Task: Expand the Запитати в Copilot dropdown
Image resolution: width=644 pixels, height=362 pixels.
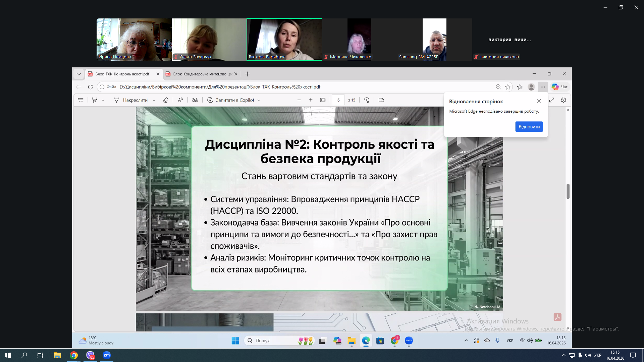Action: pyautogui.click(x=259, y=100)
